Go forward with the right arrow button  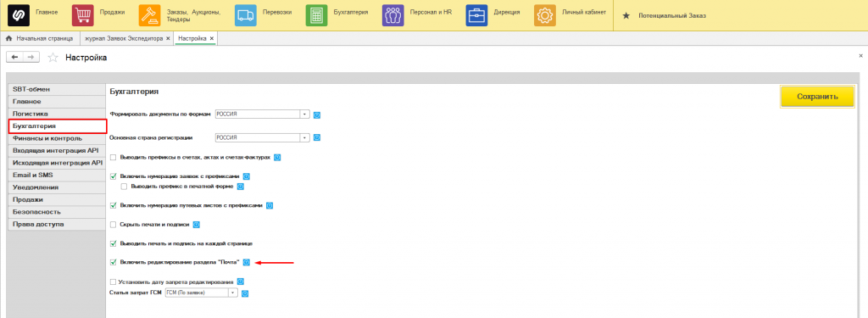[x=31, y=57]
